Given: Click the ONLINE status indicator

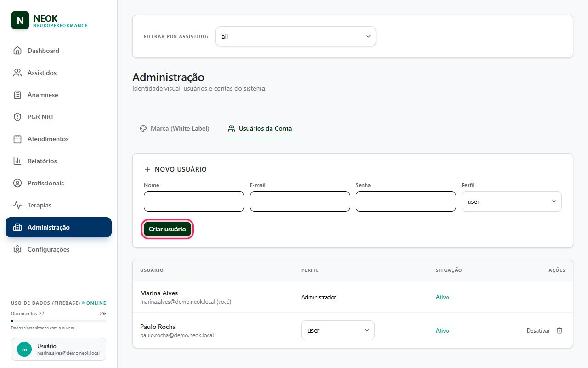Looking at the screenshot, I should point(94,303).
